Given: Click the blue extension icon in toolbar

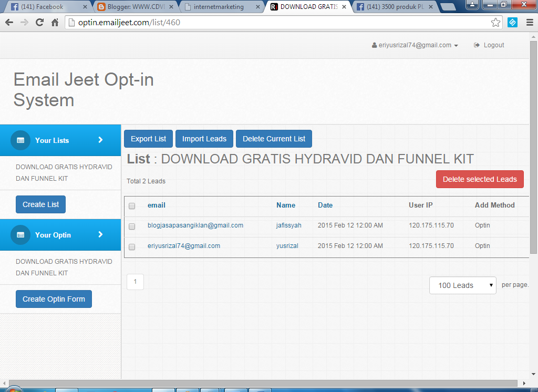Looking at the screenshot, I should coord(512,23).
